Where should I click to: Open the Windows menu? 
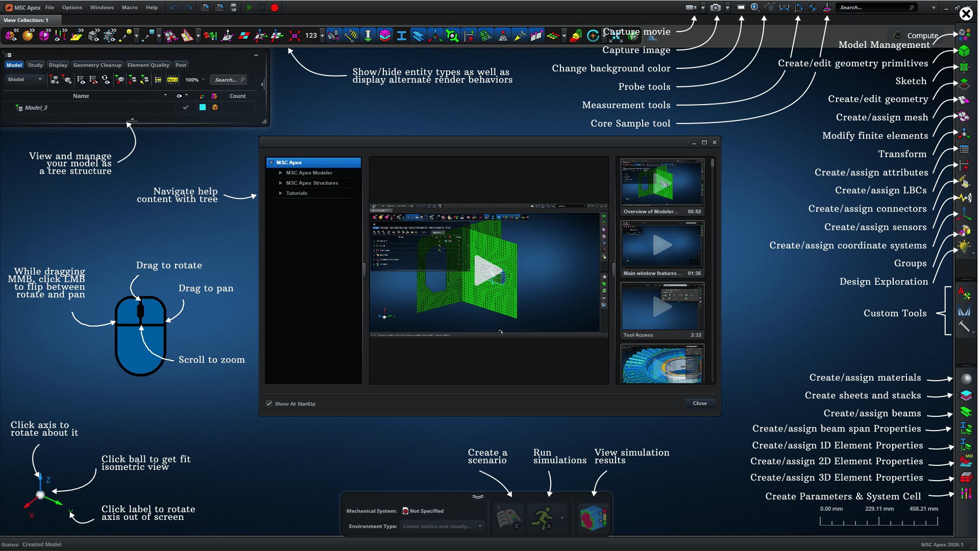102,8
